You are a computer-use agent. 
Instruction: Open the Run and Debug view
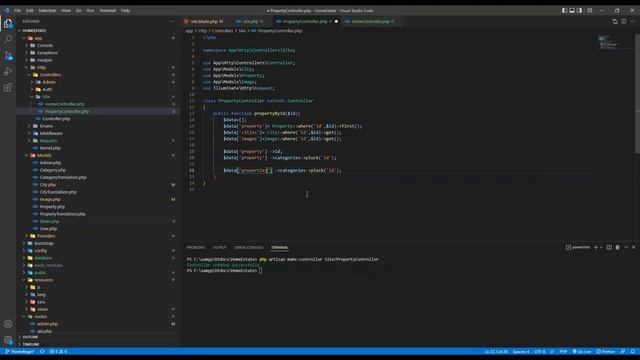pyautogui.click(x=8, y=71)
